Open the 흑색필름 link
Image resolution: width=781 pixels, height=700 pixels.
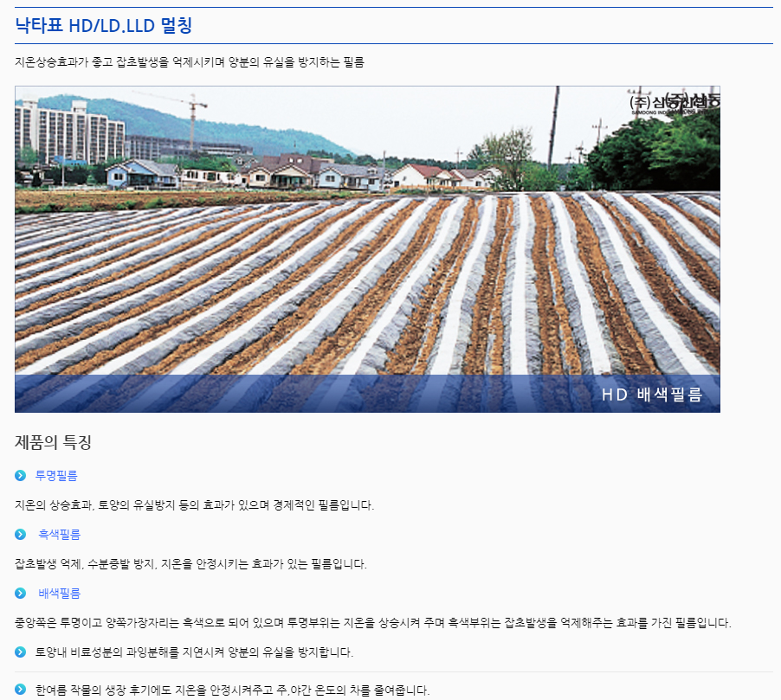point(60,534)
